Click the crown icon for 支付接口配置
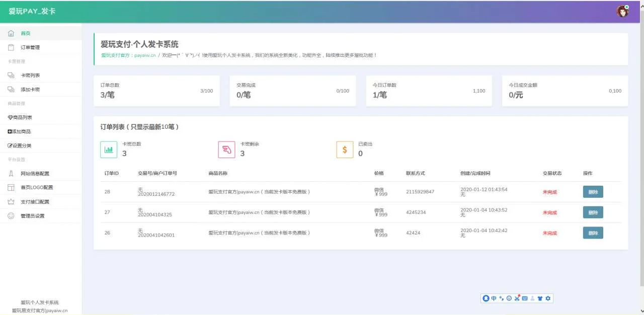644x315 pixels. point(11,202)
